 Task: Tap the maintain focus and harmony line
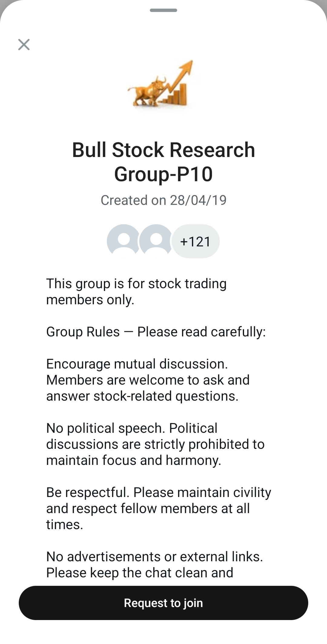point(134,460)
